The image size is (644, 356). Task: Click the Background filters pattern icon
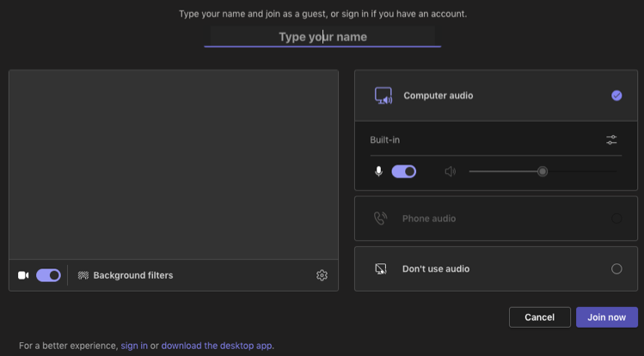(83, 275)
